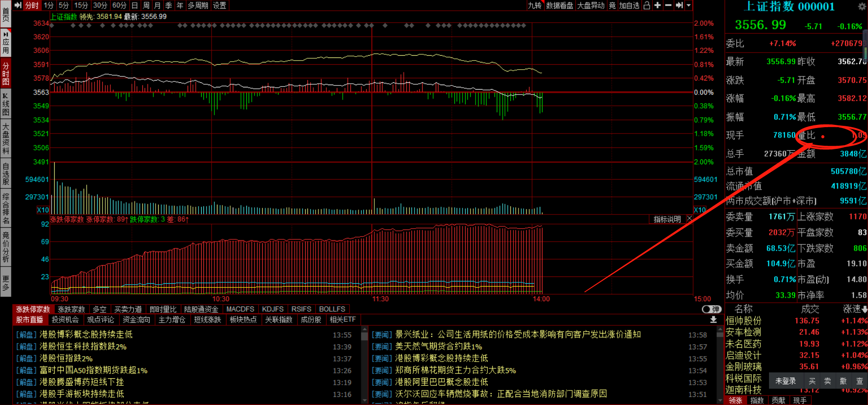Select 恒帅股份 row in the stock list
Viewport: 868px width, 405px height.
744,320
